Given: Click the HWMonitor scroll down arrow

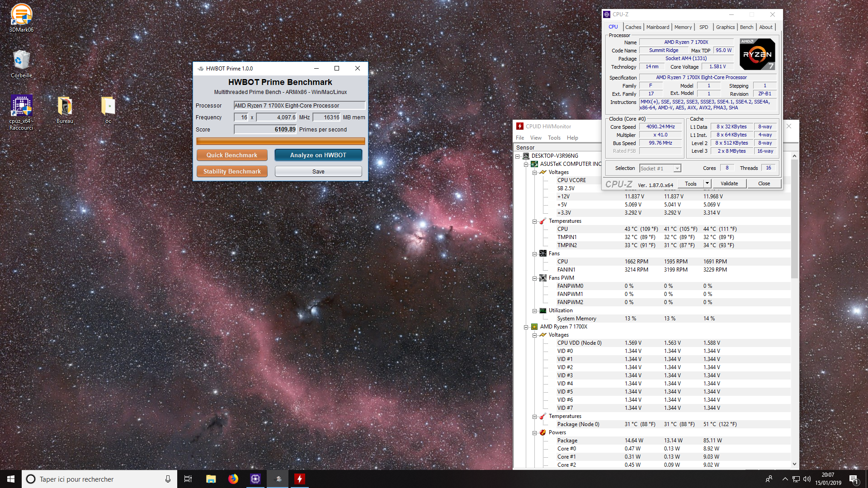Looking at the screenshot, I should 794,464.
